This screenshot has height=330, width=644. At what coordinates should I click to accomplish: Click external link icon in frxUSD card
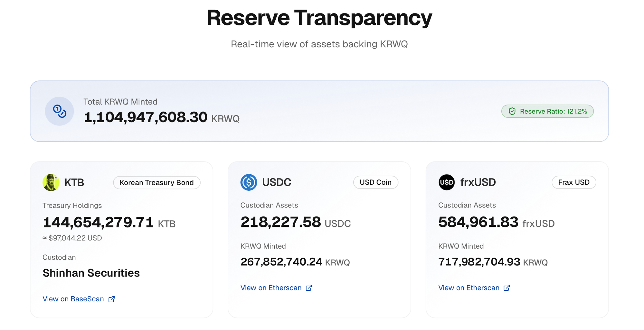[507, 288]
